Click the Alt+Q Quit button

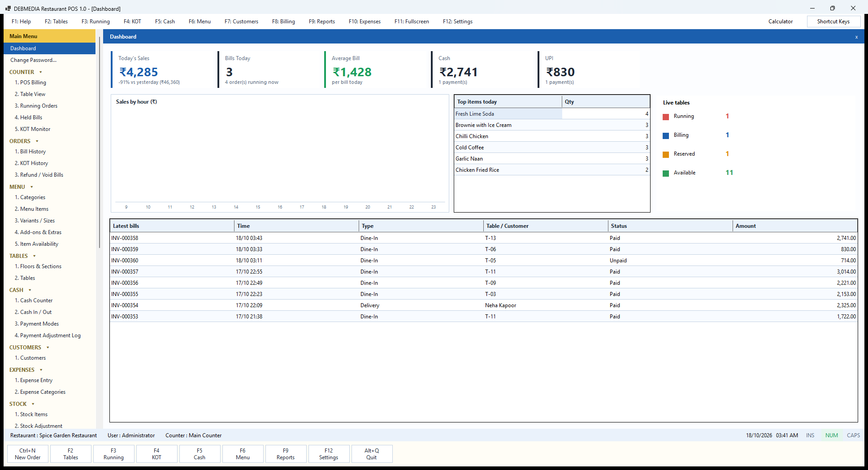pos(372,454)
